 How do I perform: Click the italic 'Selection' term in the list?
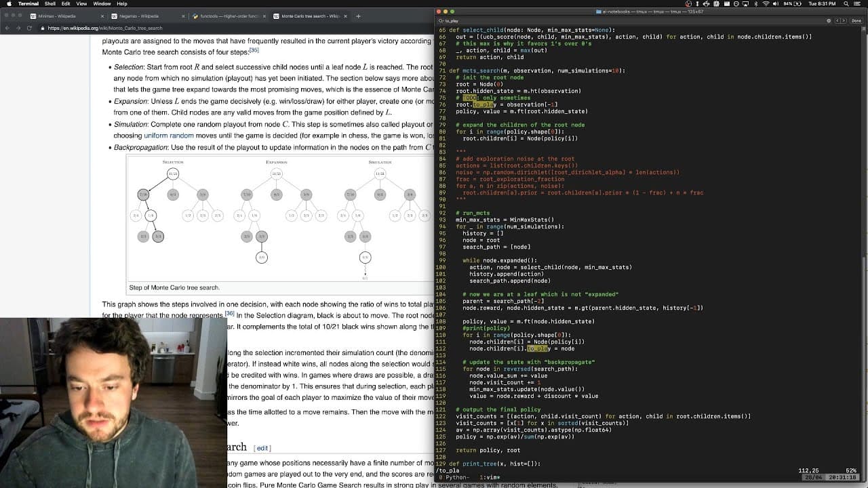128,67
